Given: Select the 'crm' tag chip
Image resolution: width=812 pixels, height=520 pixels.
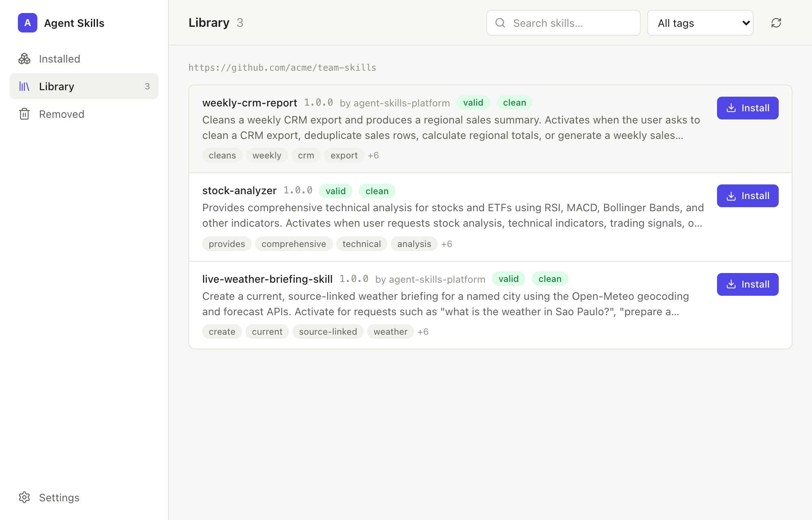Looking at the screenshot, I should (x=306, y=155).
